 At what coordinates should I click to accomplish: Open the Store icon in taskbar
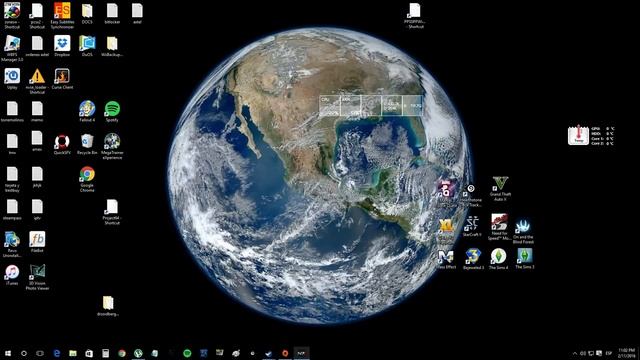[x=89, y=353]
